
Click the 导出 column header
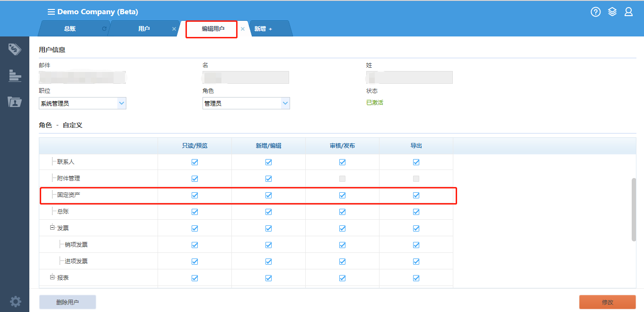[x=416, y=146]
